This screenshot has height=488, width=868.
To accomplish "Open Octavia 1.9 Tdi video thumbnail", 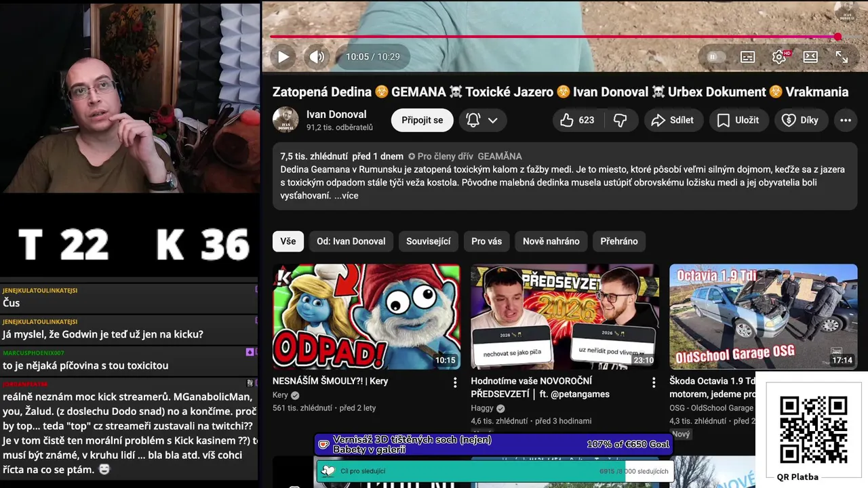I will [x=764, y=317].
